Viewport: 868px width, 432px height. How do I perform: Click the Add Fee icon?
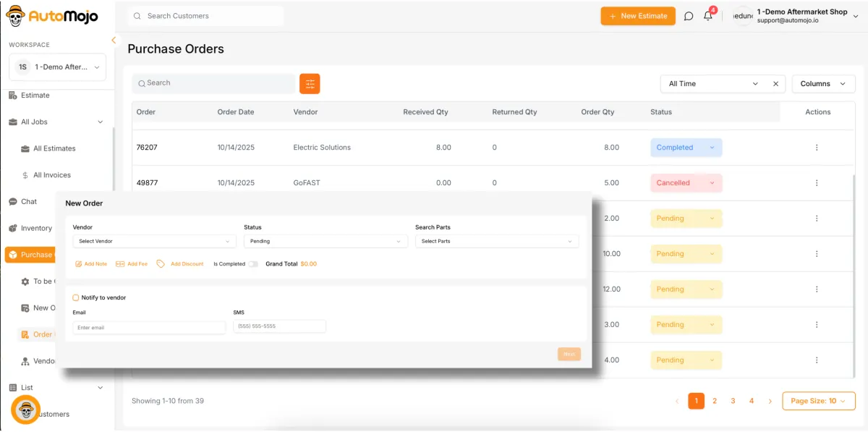tap(120, 264)
